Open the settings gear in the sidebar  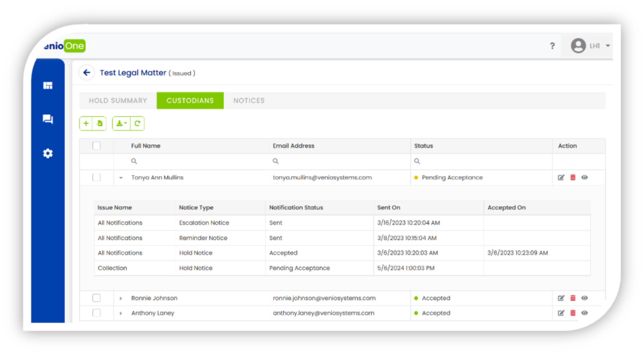[x=48, y=153]
